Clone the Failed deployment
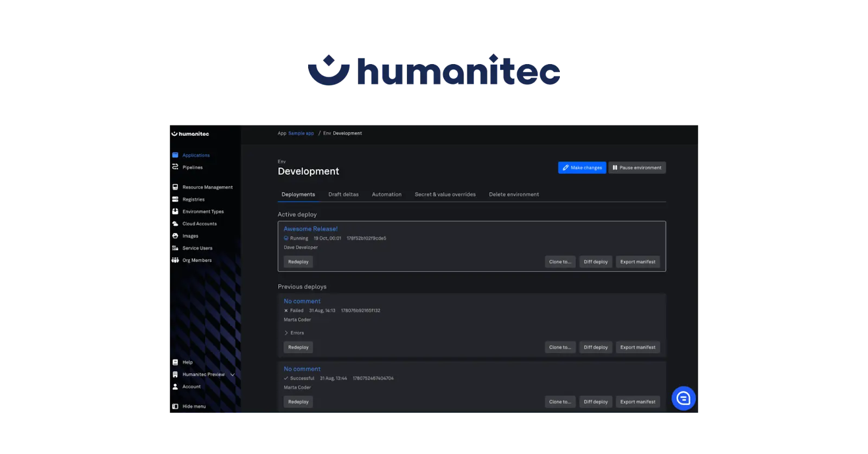 [560, 347]
